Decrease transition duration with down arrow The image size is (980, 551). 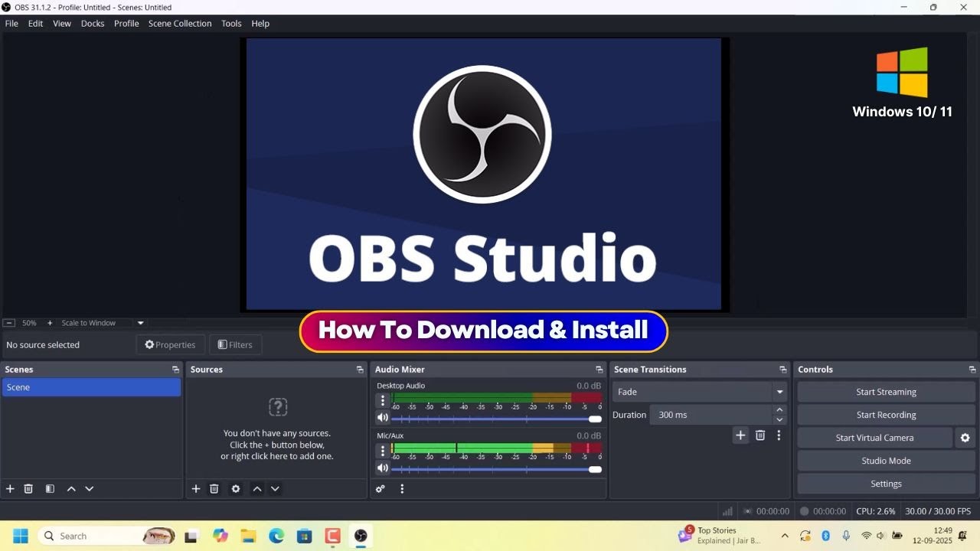pyautogui.click(x=780, y=419)
